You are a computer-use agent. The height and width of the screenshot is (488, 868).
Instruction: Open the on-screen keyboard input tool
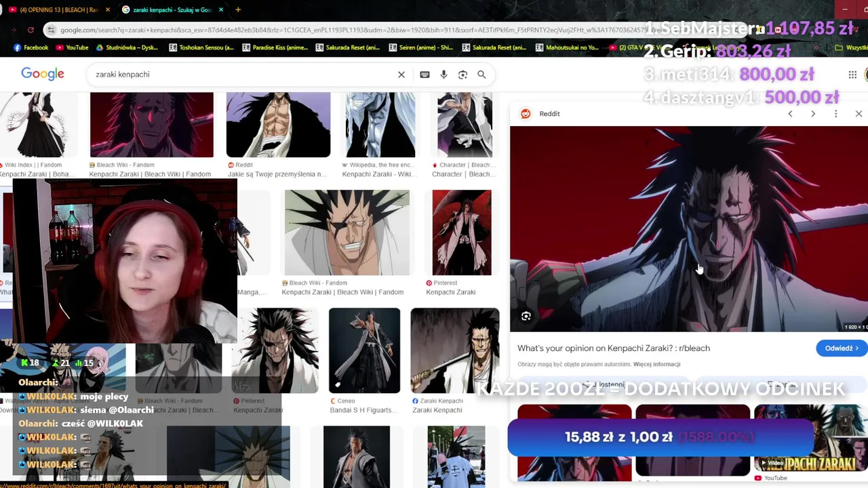[425, 75]
